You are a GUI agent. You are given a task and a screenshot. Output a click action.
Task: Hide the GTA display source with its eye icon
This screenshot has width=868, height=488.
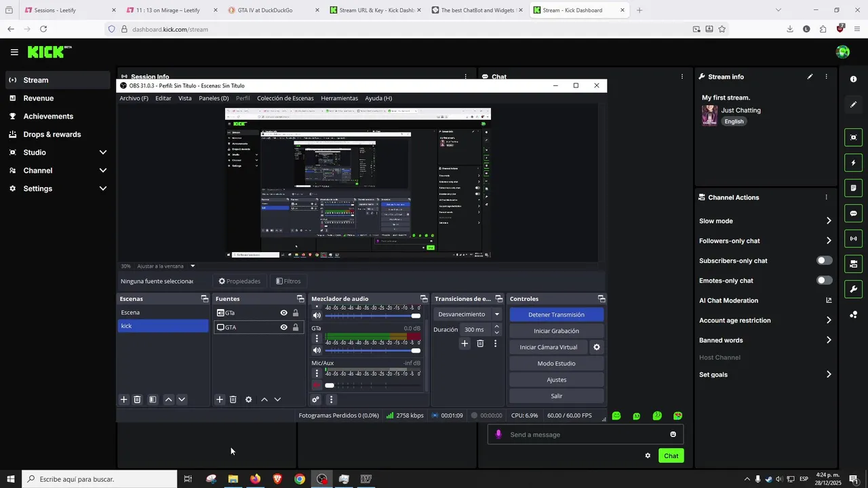pos(284,327)
